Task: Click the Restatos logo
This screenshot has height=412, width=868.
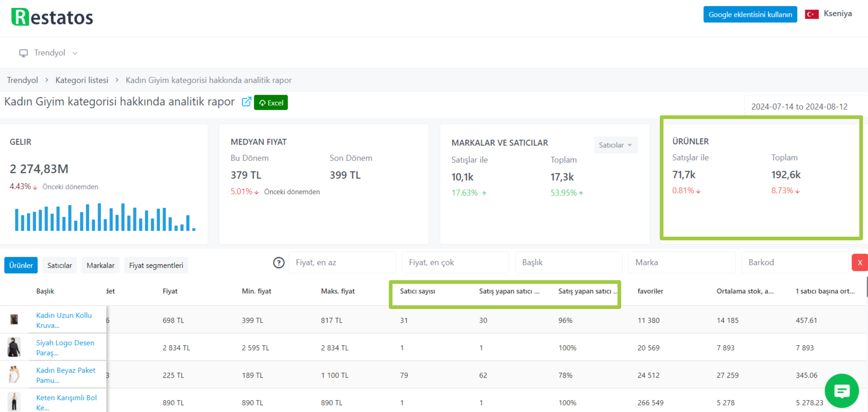Action: point(52,17)
